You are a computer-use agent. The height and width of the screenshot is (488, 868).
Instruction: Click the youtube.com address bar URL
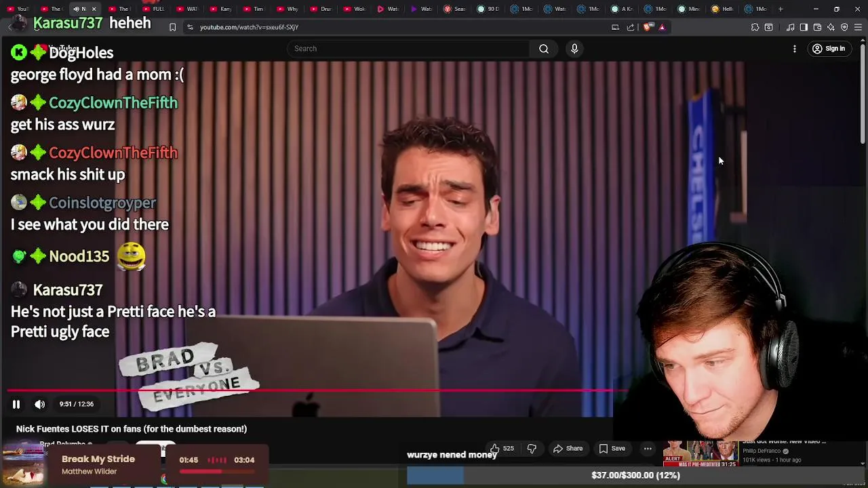(249, 27)
